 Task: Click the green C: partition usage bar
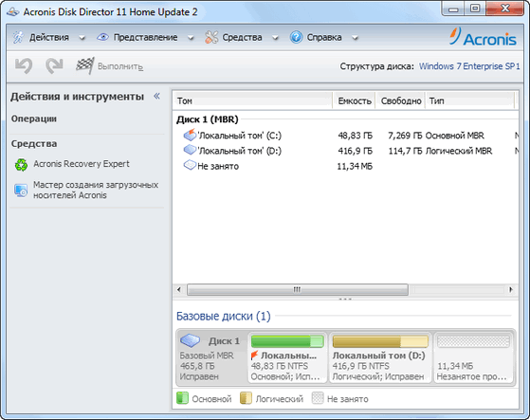click(287, 341)
